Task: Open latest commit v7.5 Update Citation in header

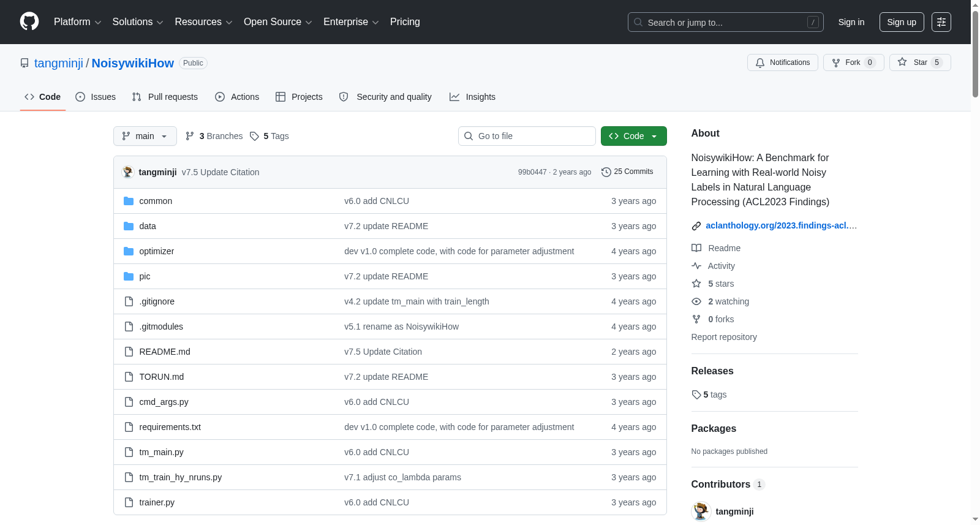Action: pos(221,172)
